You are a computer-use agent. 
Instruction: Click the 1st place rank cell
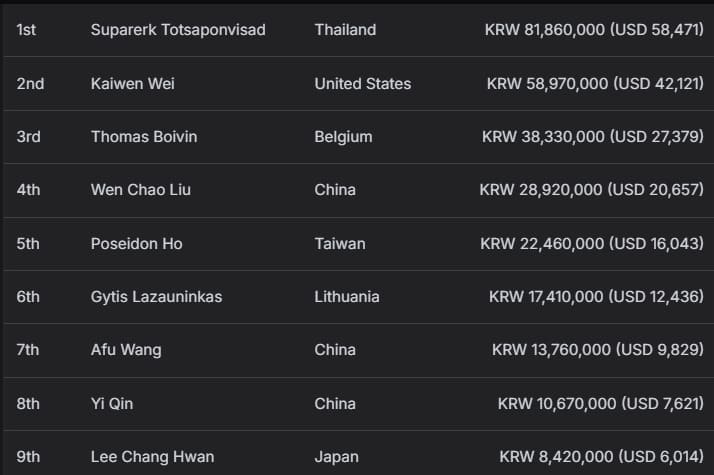pyautogui.click(x=26, y=30)
